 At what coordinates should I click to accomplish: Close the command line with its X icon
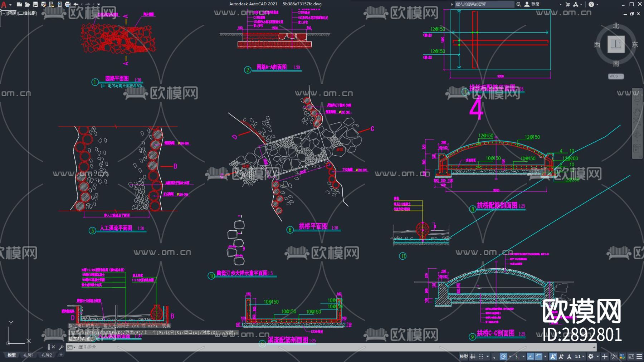pyautogui.click(x=53, y=347)
